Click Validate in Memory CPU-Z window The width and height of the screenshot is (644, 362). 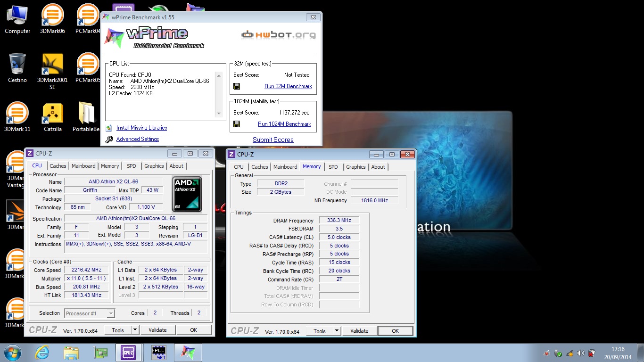pyautogui.click(x=359, y=331)
